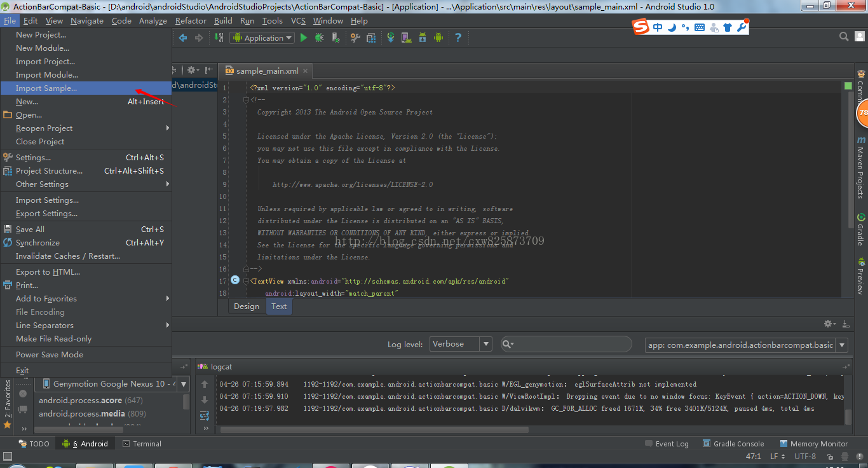This screenshot has height=468, width=868.
Task: Toggle Sogou punctuation mode
Action: click(685, 27)
